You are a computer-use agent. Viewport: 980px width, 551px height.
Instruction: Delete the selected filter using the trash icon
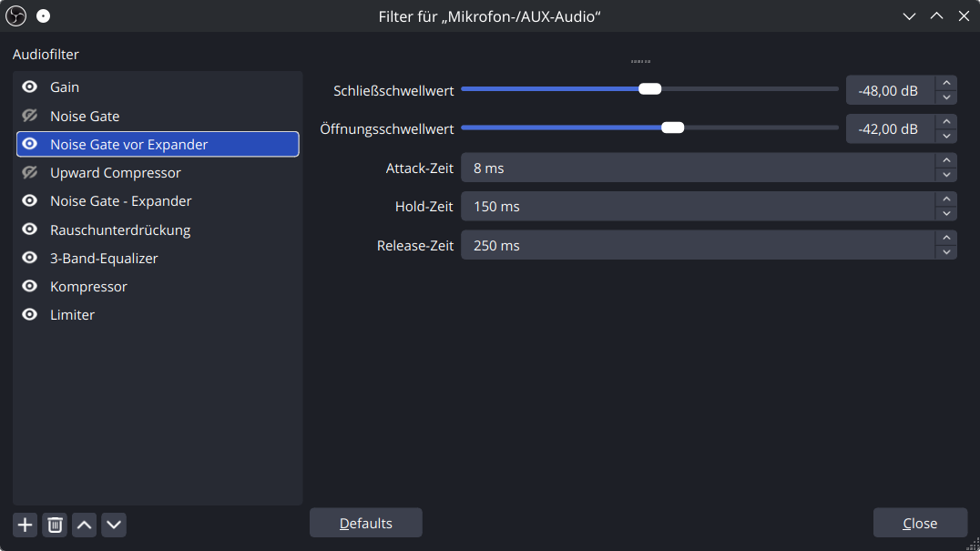coord(55,525)
